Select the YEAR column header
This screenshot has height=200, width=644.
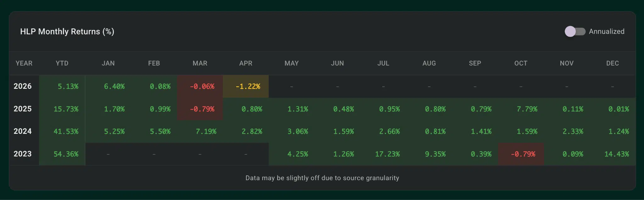tap(24, 63)
